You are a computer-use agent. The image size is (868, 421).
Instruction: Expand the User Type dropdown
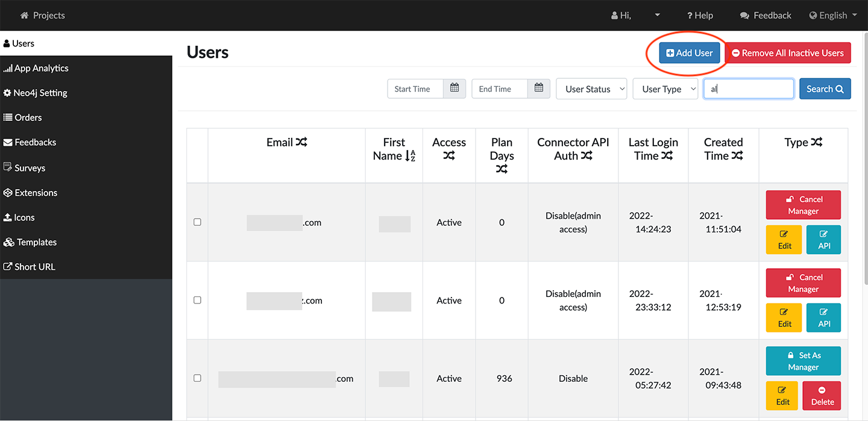coord(665,89)
